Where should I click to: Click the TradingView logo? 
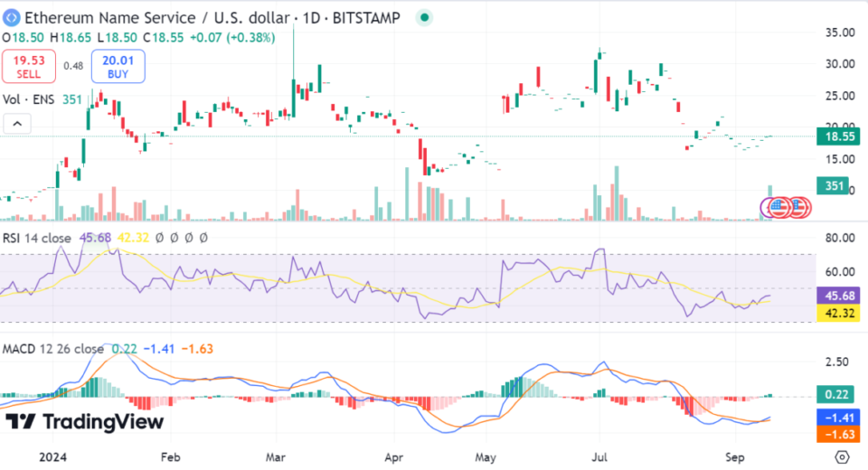tap(85, 422)
